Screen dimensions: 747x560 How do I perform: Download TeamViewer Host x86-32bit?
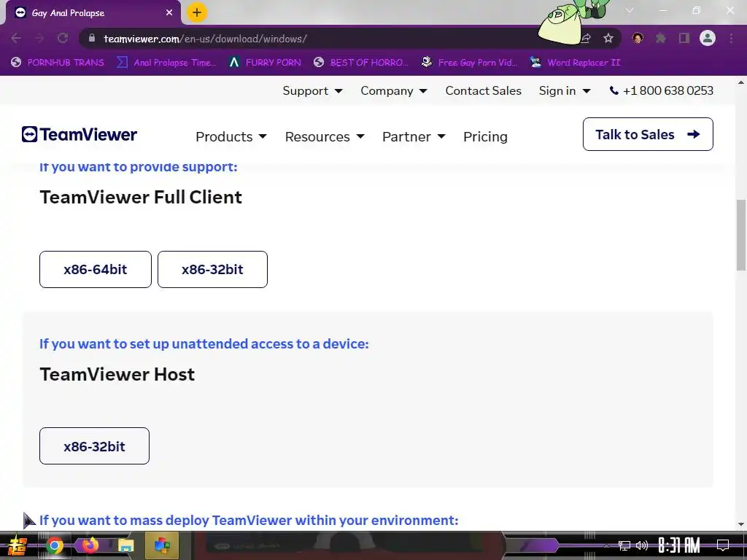[x=94, y=446]
